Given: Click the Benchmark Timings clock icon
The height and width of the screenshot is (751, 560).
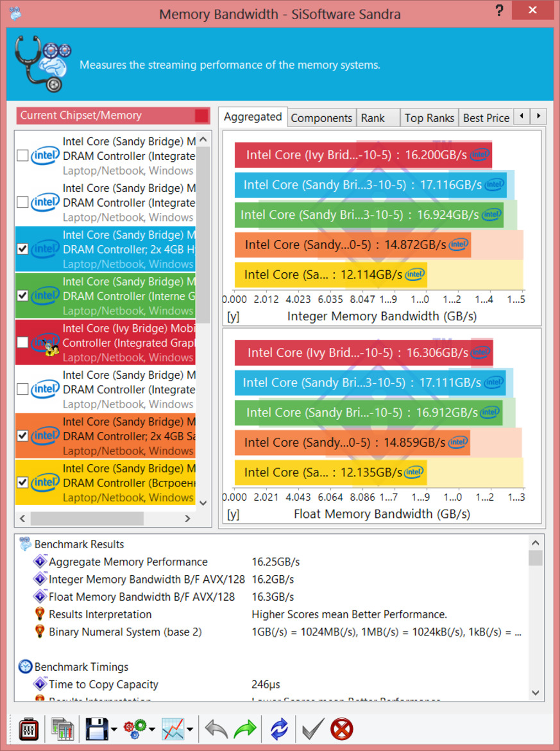Looking at the screenshot, I should 25,667.
